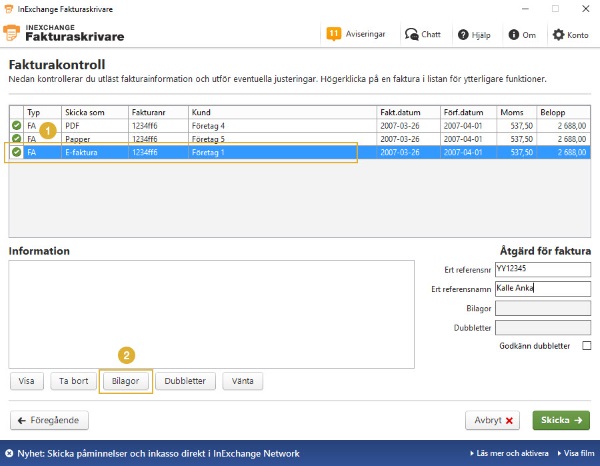Screen dimensions: 600x466
Task: Open the Visa film link
Action: point(576,453)
